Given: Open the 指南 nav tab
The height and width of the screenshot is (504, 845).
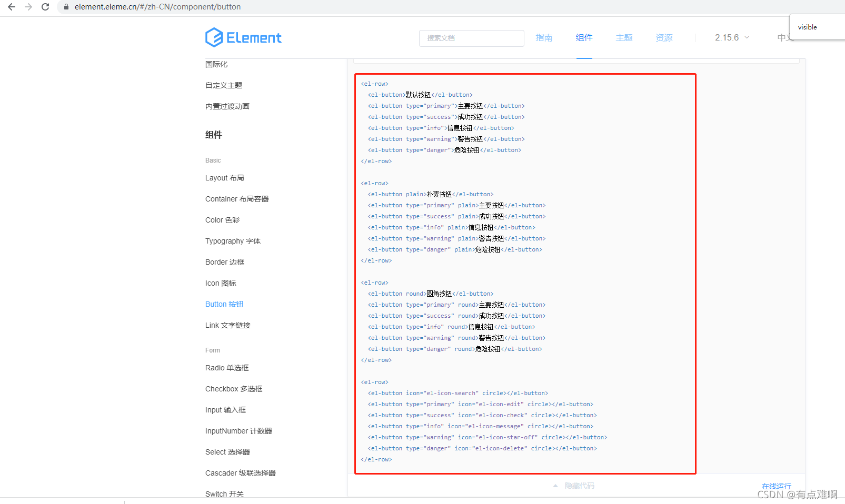Looking at the screenshot, I should click(544, 37).
